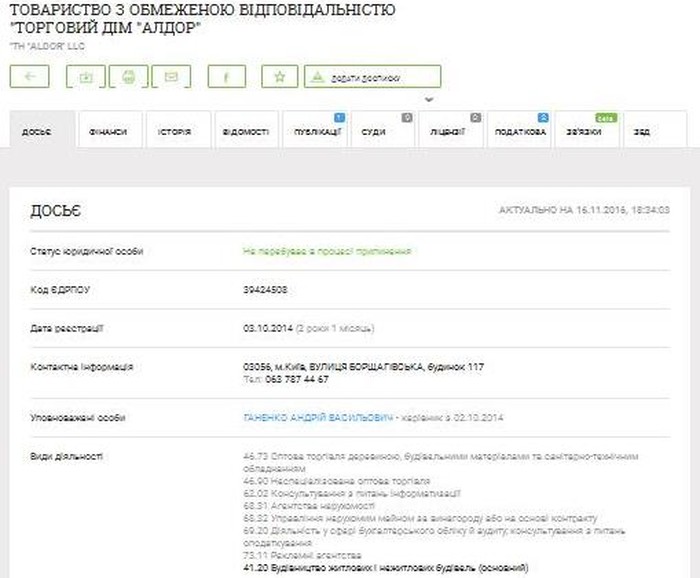Click the 'Актуально на 16.11.2016' timestamp
The height and width of the screenshot is (578, 700).
584,210
